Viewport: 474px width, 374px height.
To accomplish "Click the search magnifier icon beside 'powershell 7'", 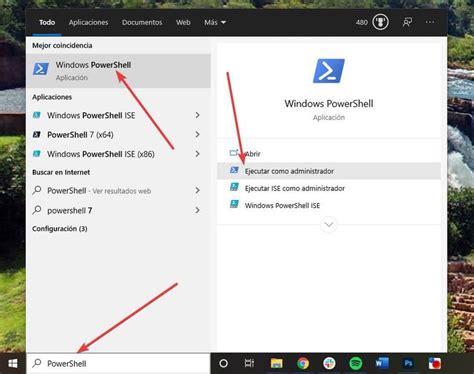I will pos(37,210).
